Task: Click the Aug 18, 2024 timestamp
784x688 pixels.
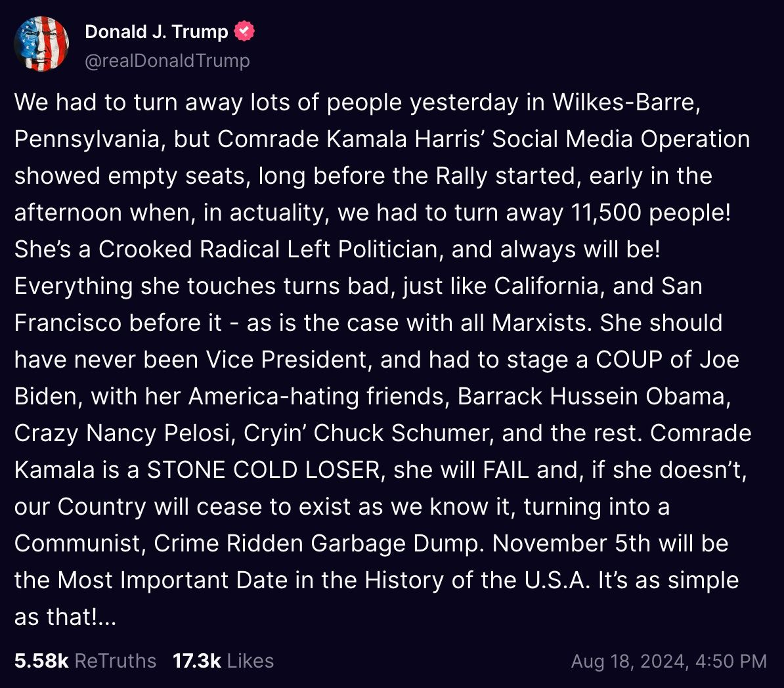Action: (668, 660)
